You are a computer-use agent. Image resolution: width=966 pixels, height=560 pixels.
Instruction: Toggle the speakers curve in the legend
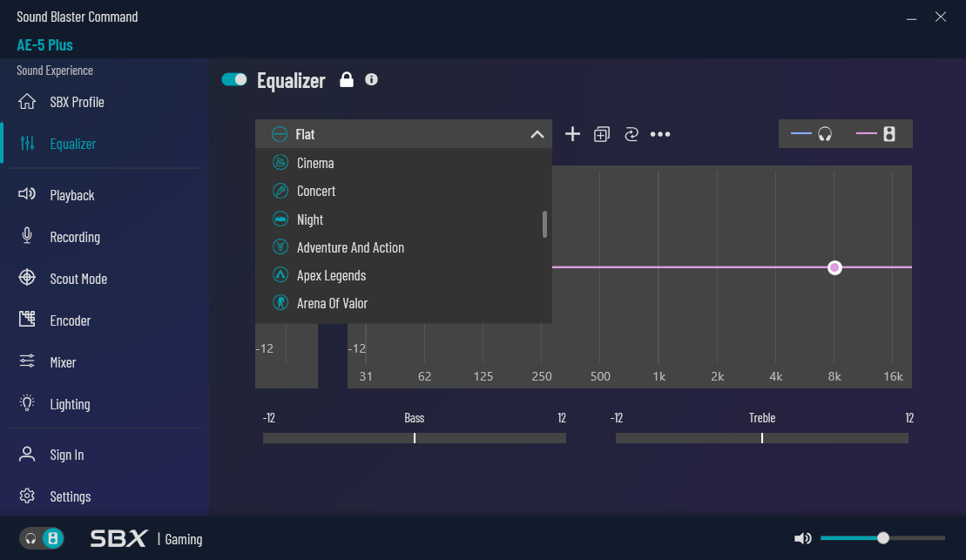(x=876, y=133)
